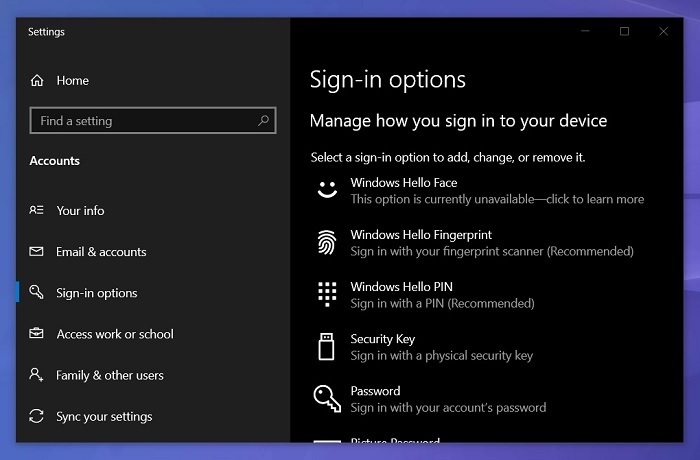
Task: Click 'Sign in with a PIN (Recommended)' text
Action: tap(442, 304)
